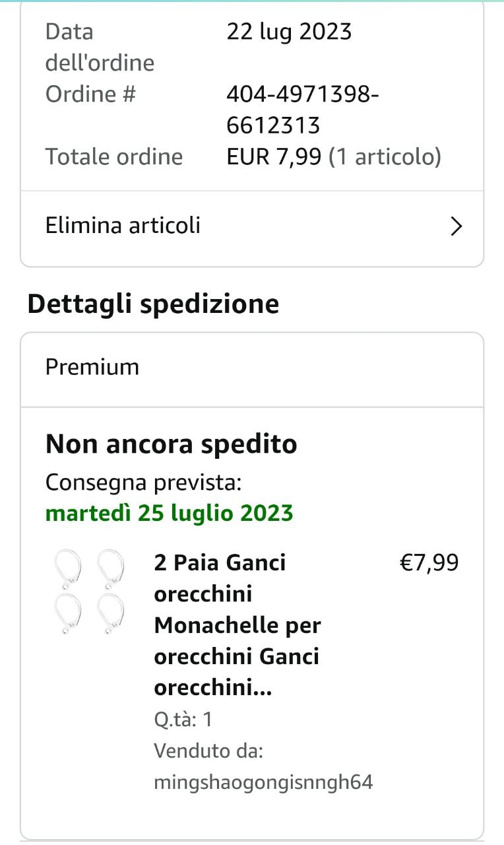Image resolution: width=504 pixels, height=845 pixels.
Task: Click the Data dell'ordine label
Action: (x=100, y=47)
